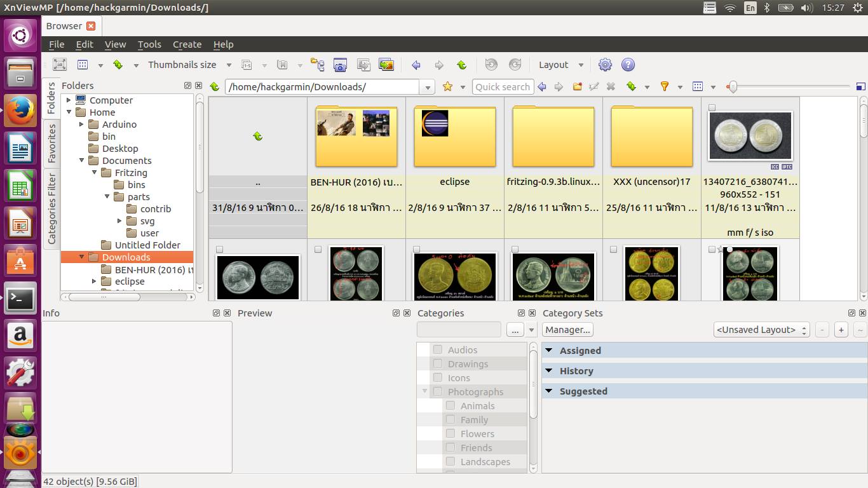This screenshot has width=868, height=488.
Task: Expand the svg folder in tree
Action: pyautogui.click(x=119, y=221)
